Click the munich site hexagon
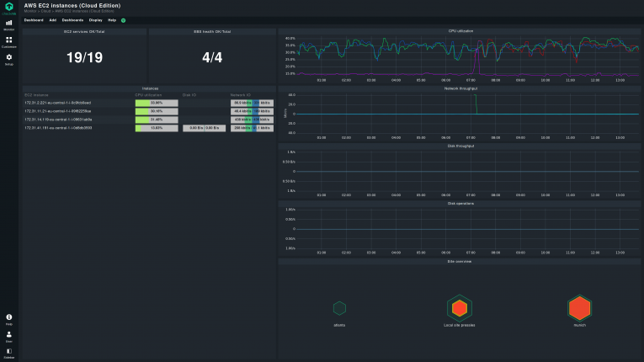 click(578, 307)
